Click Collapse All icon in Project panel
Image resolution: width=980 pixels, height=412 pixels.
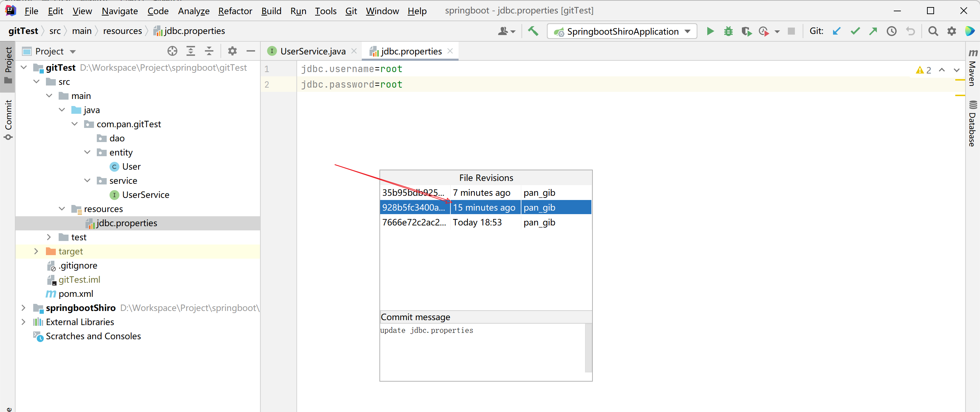[209, 51]
